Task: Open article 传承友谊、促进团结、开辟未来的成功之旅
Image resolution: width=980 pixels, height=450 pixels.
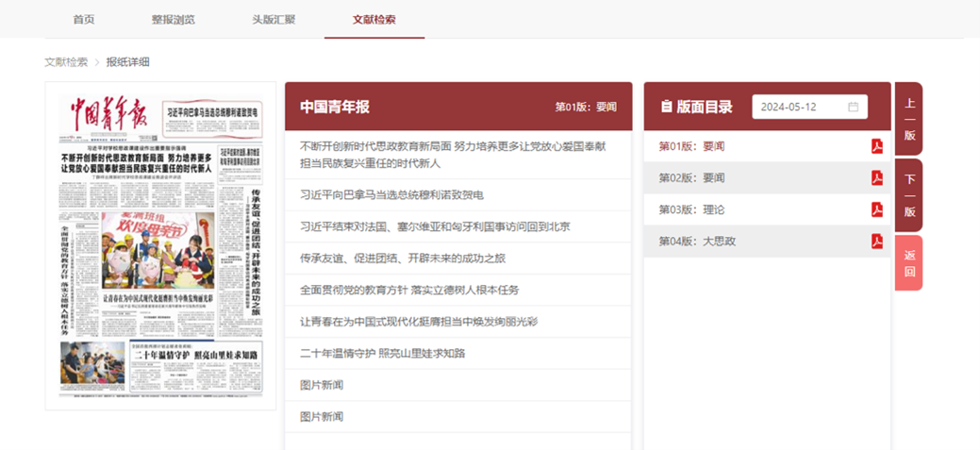Action: (x=458, y=258)
